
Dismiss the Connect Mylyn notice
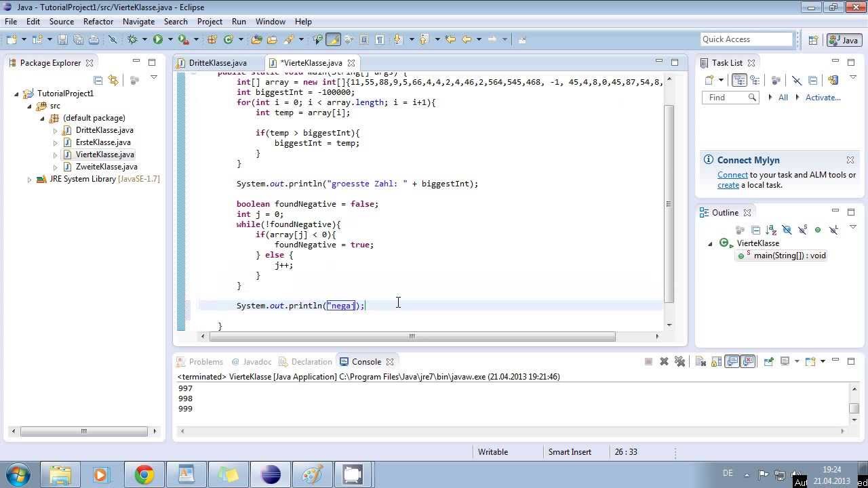pos(850,160)
